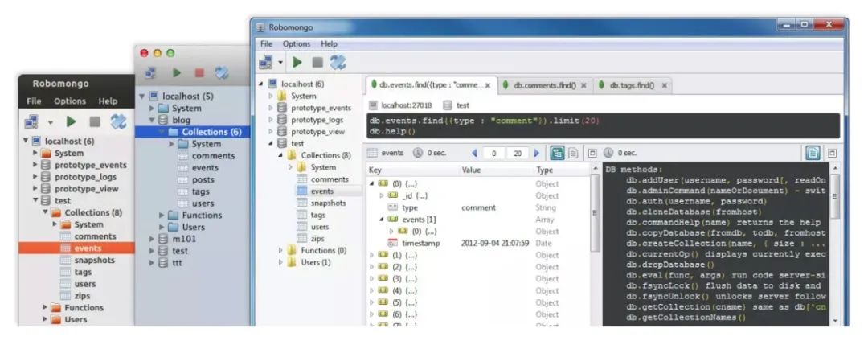Click the refresh arrows icon in Windows toolbar
The height and width of the screenshot is (345, 868).
(338, 62)
